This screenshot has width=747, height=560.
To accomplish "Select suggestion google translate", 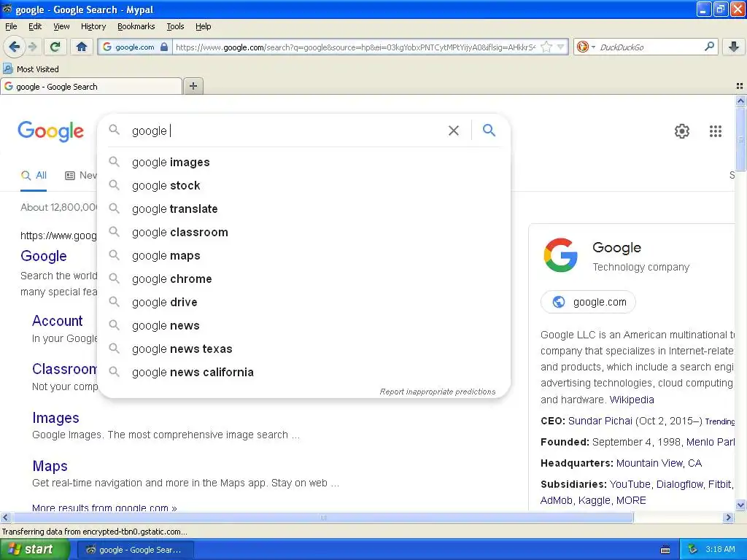I will 304,209.
